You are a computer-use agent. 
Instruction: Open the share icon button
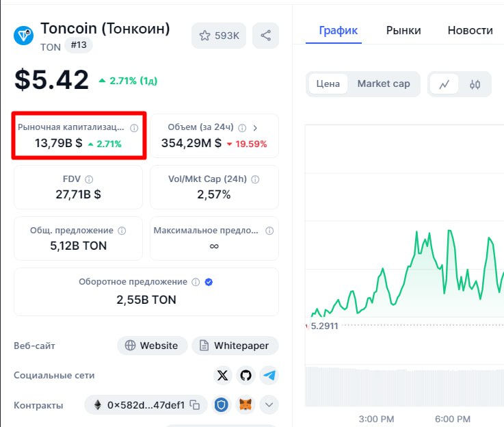click(x=265, y=36)
